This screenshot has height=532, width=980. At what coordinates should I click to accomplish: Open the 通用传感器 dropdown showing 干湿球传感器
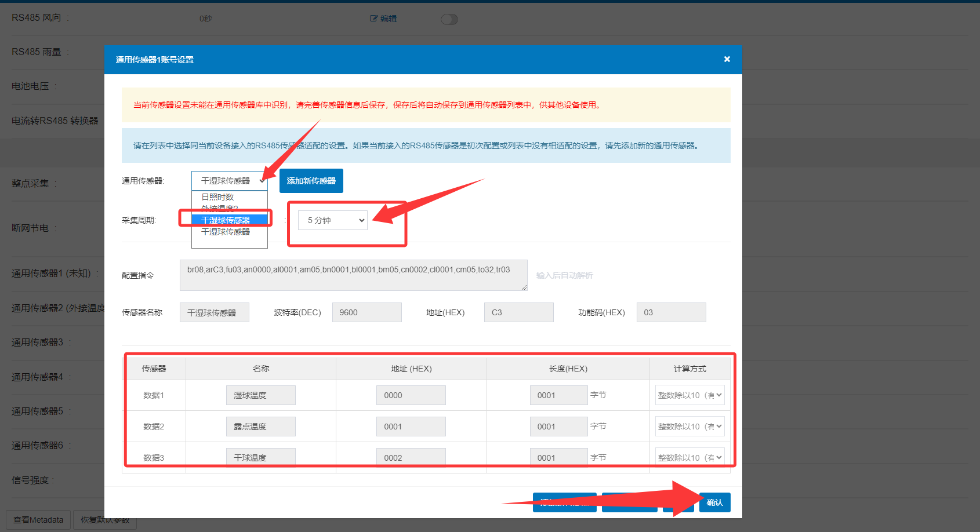[229, 181]
